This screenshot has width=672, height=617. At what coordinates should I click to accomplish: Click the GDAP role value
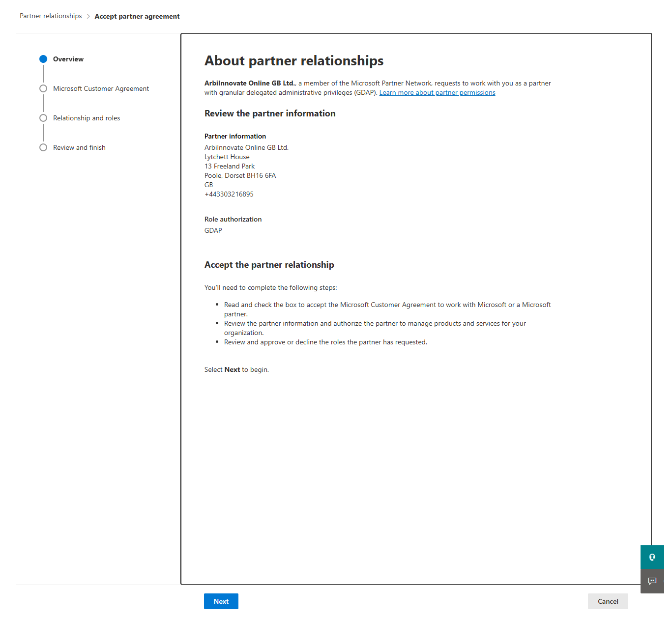[x=213, y=230]
